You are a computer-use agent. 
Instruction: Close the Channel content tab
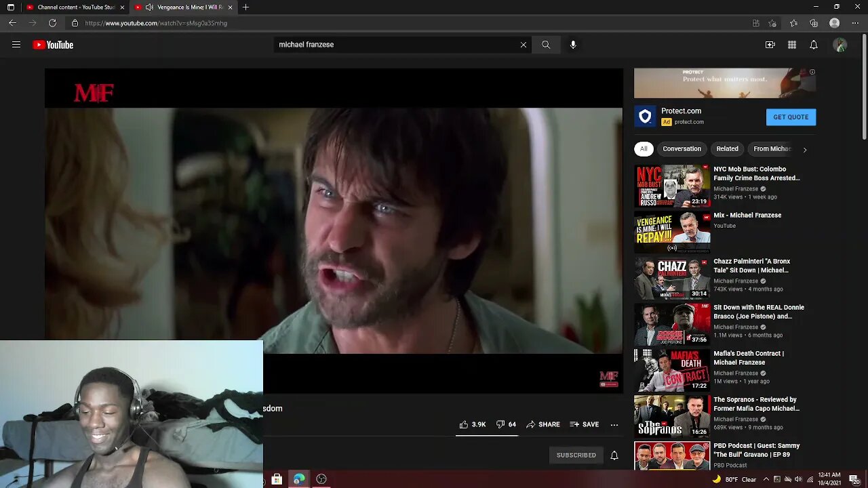(x=122, y=7)
